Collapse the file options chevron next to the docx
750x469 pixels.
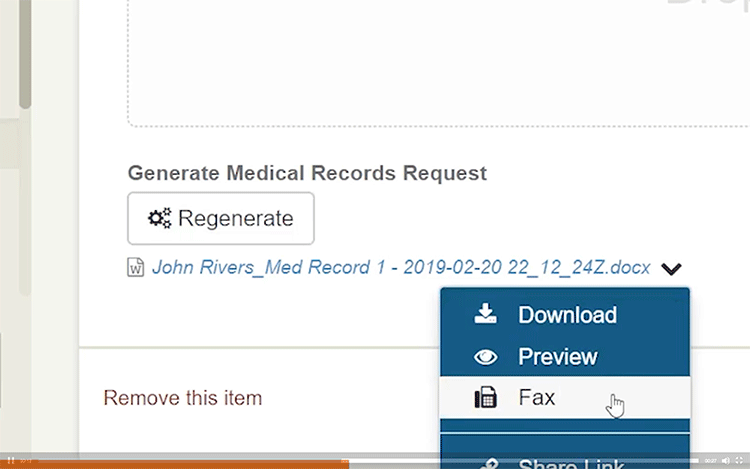(671, 269)
